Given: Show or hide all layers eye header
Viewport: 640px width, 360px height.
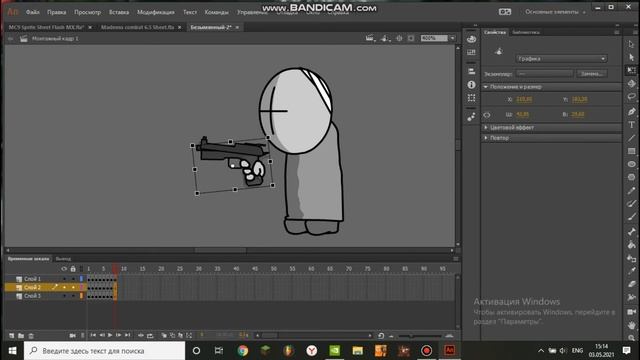Looking at the screenshot, I should (x=64, y=269).
